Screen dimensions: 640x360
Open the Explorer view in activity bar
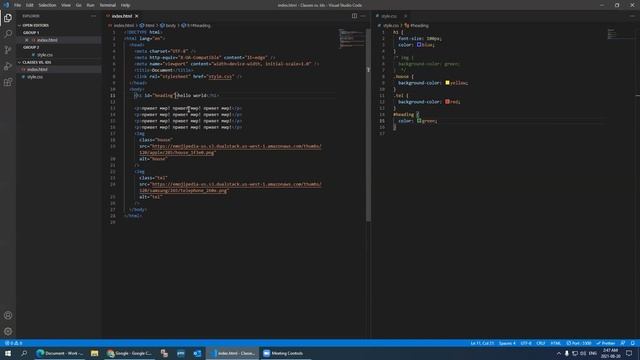[x=8, y=18]
